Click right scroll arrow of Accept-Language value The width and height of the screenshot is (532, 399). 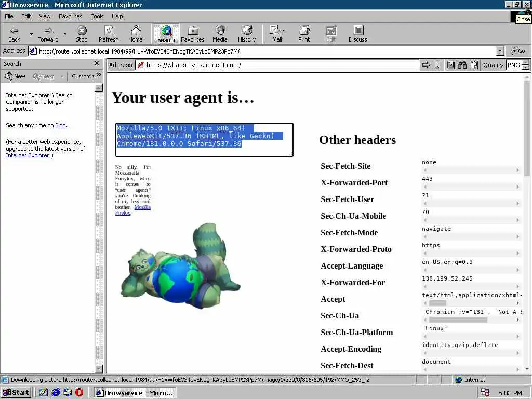click(x=518, y=270)
